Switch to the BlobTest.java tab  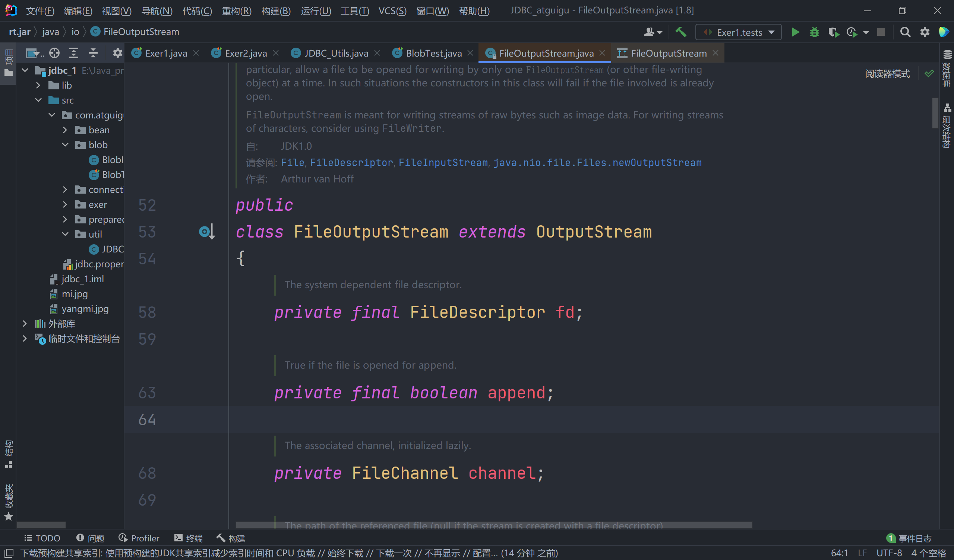pyautogui.click(x=433, y=53)
